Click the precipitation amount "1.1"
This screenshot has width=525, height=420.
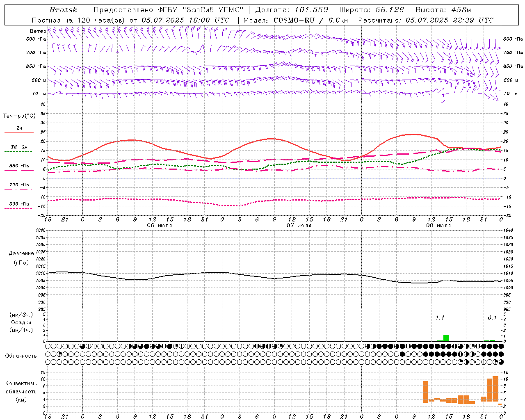pos(440,317)
